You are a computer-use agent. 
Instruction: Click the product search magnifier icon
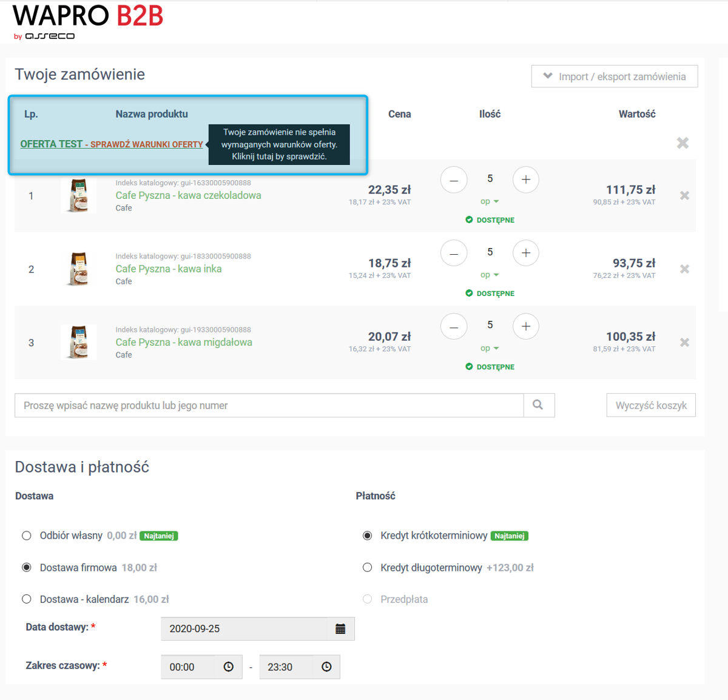tap(539, 405)
